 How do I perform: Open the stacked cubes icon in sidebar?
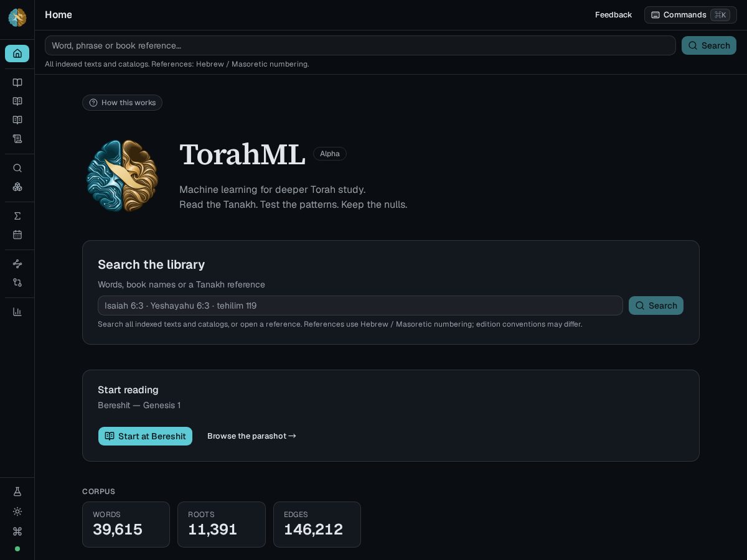tap(17, 187)
